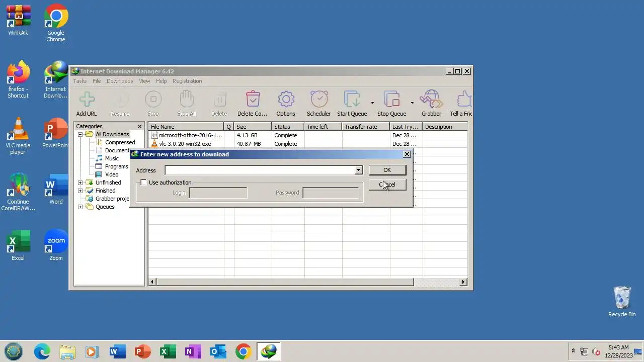Open the Downloads menu
Screen dimensions: 644x362
(120, 81)
